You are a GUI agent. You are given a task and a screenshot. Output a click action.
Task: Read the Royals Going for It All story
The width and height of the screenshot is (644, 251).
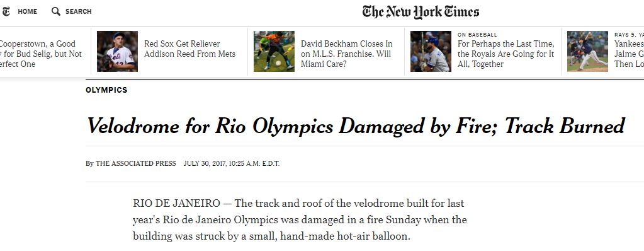coord(506,54)
